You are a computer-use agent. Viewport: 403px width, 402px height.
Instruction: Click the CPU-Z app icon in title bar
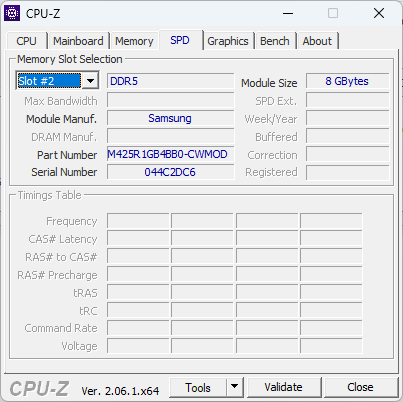pos(12,13)
